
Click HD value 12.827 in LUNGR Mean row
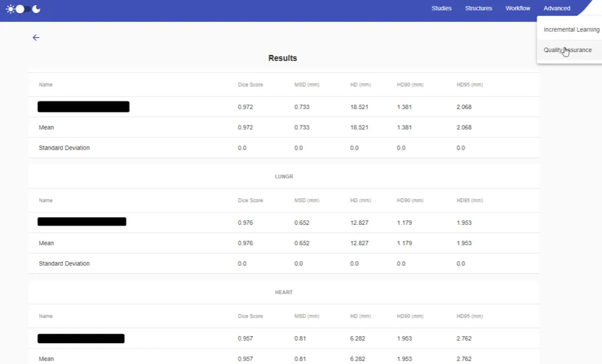click(x=359, y=243)
